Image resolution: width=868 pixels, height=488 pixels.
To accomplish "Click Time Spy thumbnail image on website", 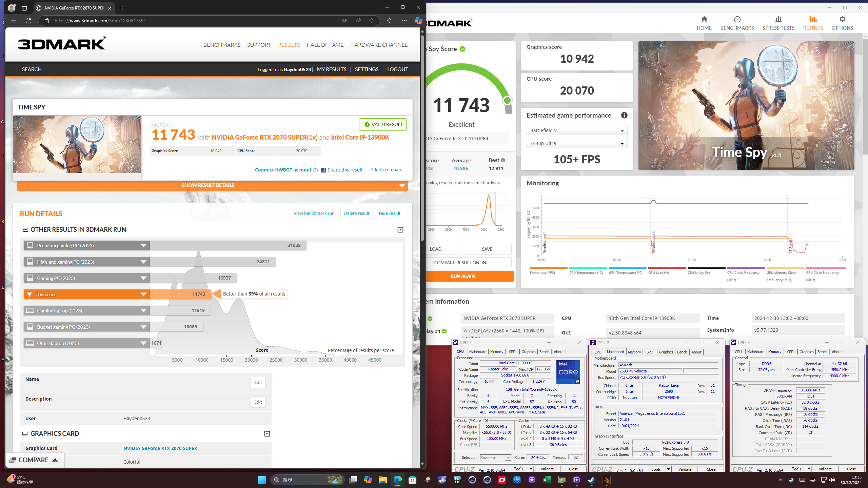I will [x=77, y=144].
